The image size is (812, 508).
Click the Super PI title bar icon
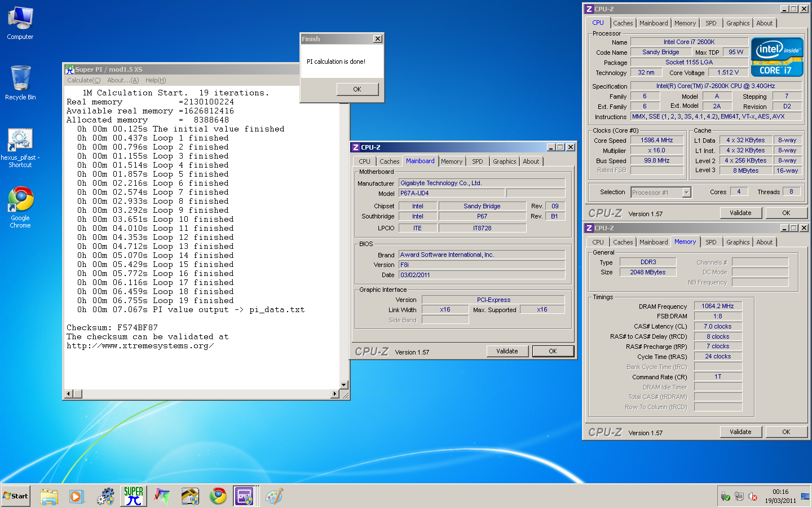click(x=69, y=69)
